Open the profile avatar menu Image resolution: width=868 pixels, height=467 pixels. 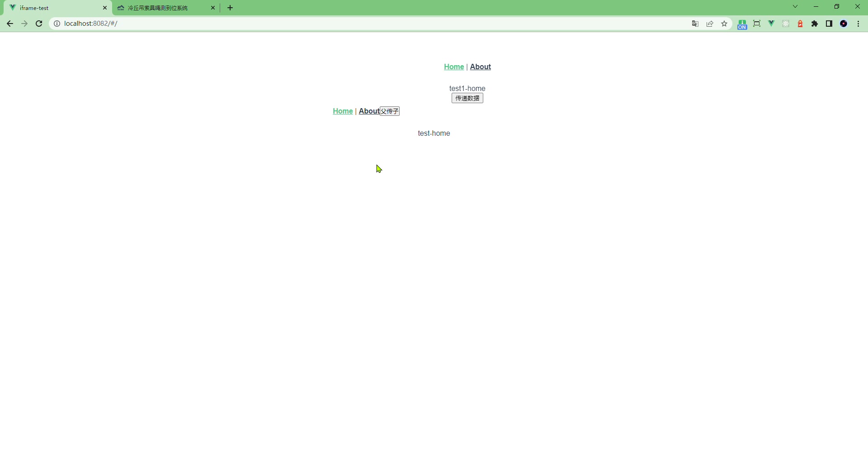coord(844,24)
